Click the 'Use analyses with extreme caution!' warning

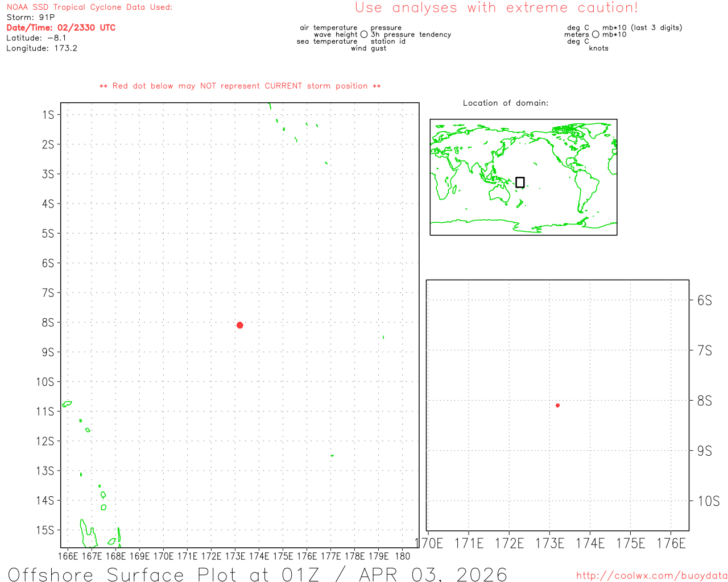496,8
